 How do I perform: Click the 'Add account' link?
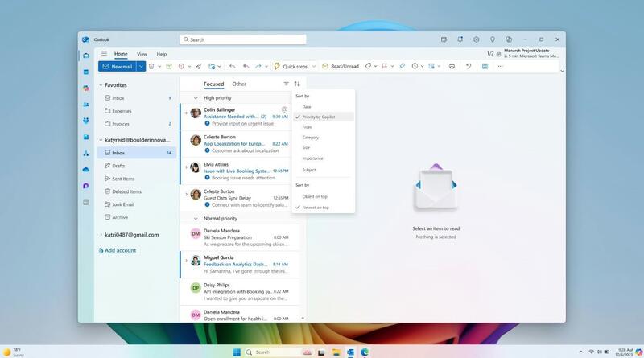point(120,250)
